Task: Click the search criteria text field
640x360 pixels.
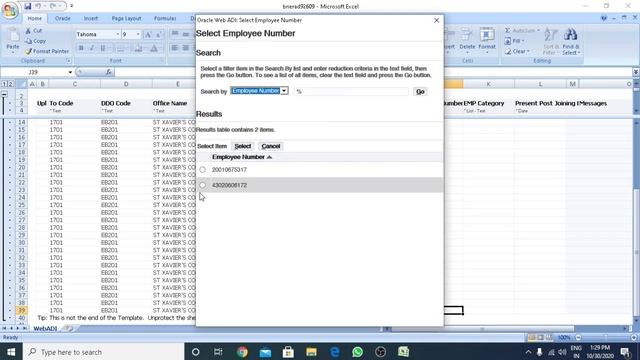Action: (351, 91)
